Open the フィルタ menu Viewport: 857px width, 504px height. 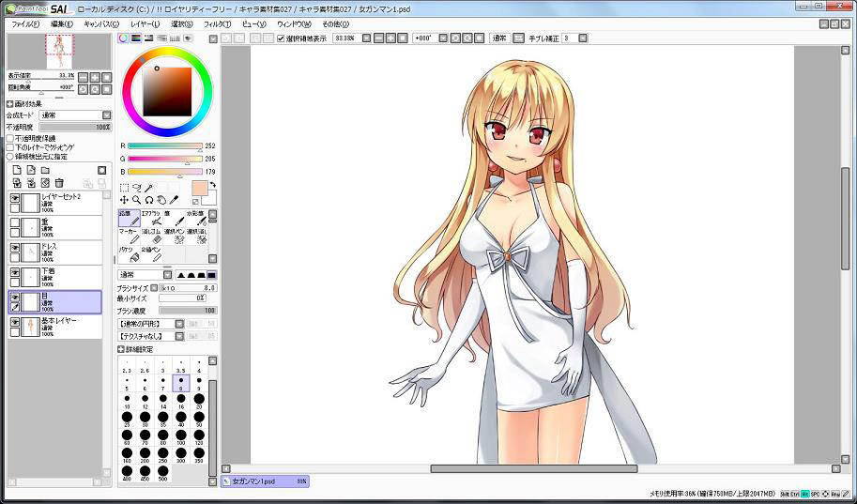point(215,23)
